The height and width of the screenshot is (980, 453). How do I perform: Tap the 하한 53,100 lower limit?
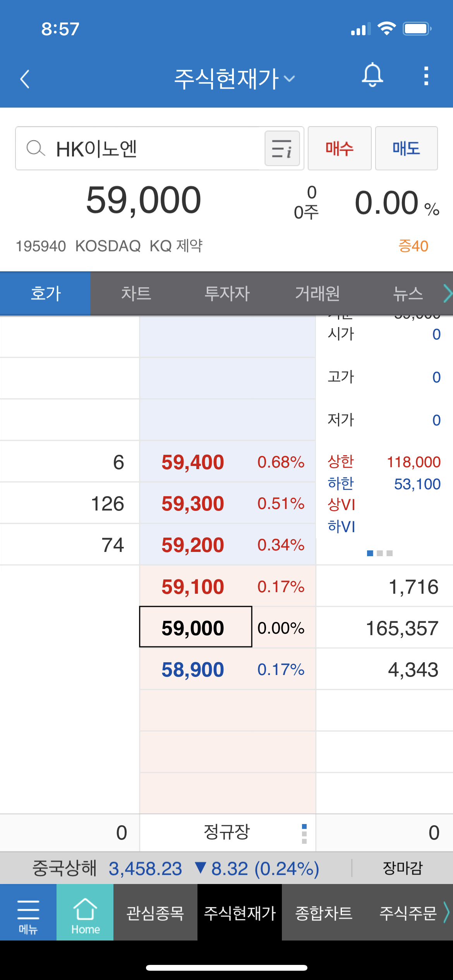coord(384,484)
